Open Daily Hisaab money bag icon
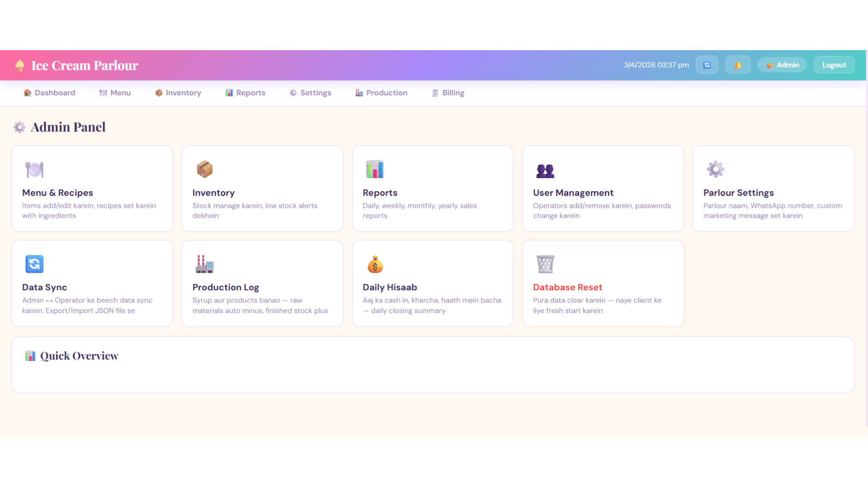 [375, 265]
